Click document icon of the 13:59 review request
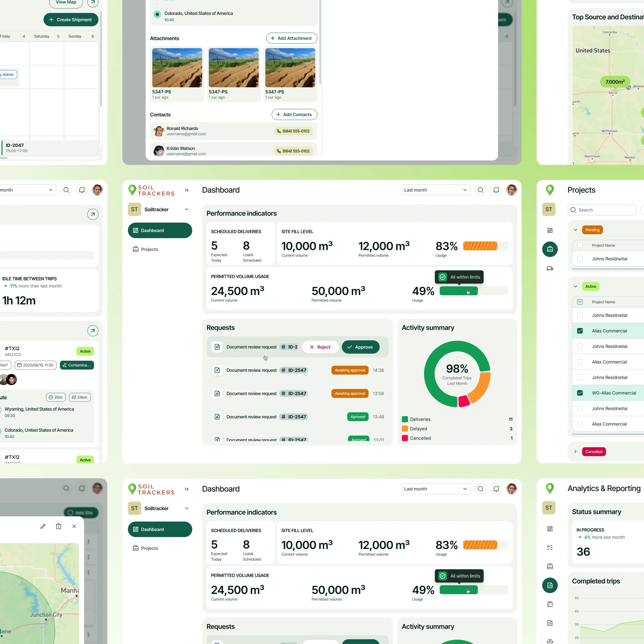 [x=217, y=394]
